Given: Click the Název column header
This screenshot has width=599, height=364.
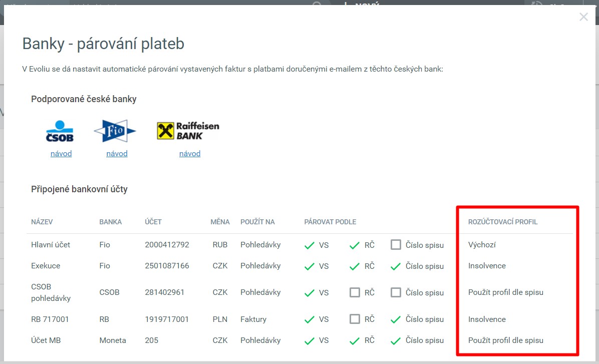Looking at the screenshot, I should pos(42,222).
